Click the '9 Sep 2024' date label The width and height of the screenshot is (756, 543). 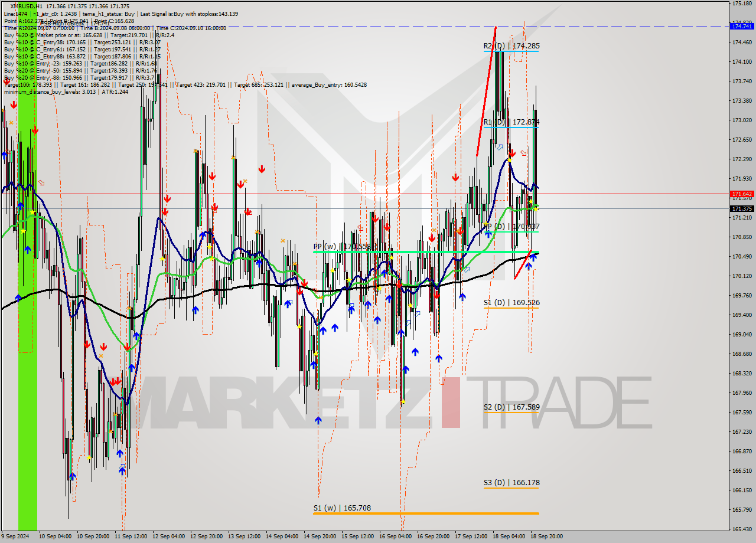coord(16,537)
